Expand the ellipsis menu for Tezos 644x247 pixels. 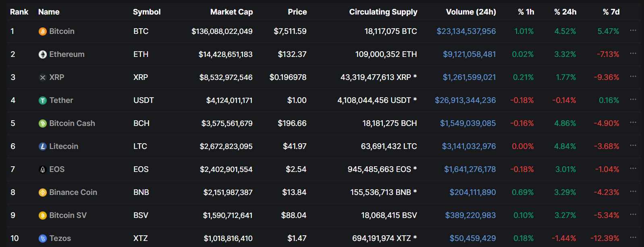coord(633,238)
